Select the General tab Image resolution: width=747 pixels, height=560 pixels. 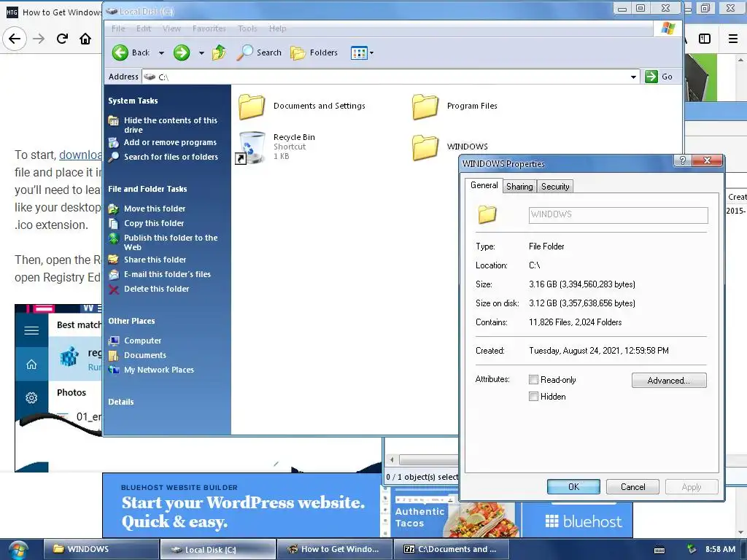[x=484, y=185]
